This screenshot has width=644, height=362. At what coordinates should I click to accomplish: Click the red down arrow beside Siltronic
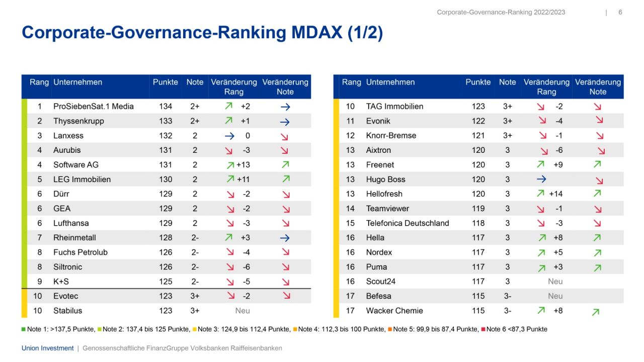[228, 267]
